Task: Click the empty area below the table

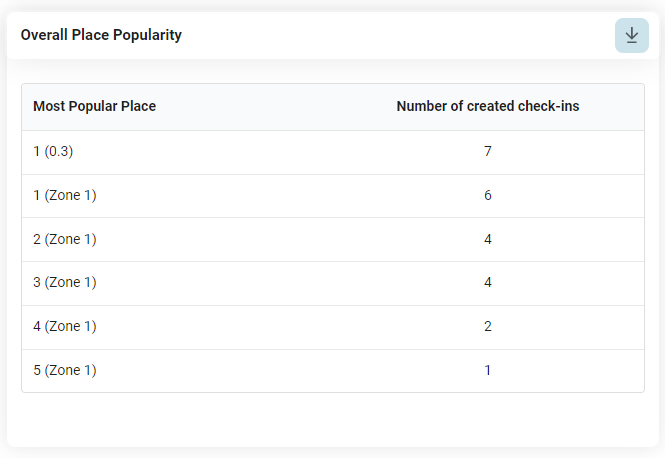Action: tap(332, 420)
